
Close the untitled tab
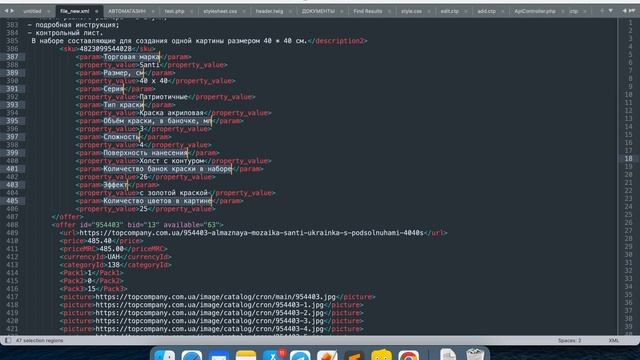coord(49,11)
